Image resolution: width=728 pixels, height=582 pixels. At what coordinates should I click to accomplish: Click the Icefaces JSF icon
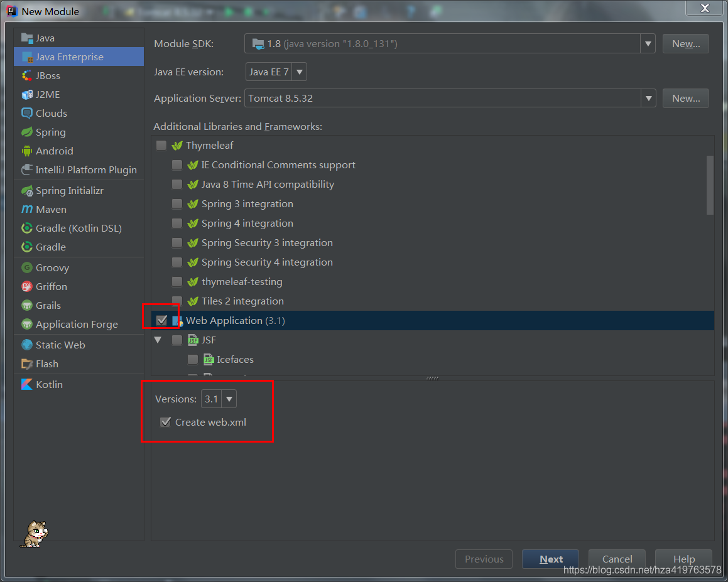click(x=209, y=360)
